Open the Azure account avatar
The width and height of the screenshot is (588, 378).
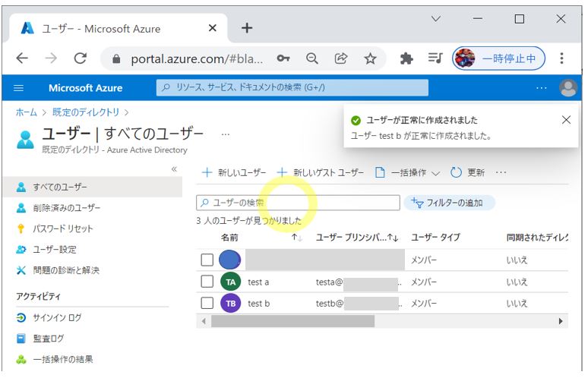568,88
